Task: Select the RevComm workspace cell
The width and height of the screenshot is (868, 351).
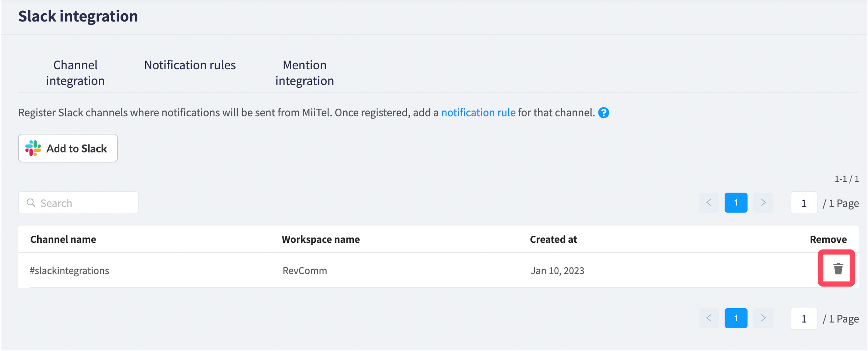Action: tap(305, 270)
